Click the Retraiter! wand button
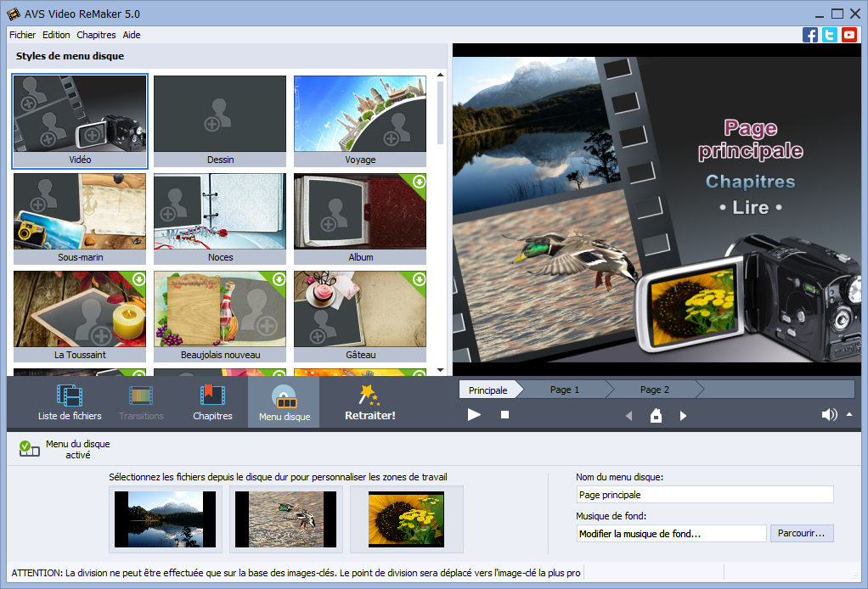Image resolution: width=868 pixels, height=589 pixels. [x=369, y=402]
